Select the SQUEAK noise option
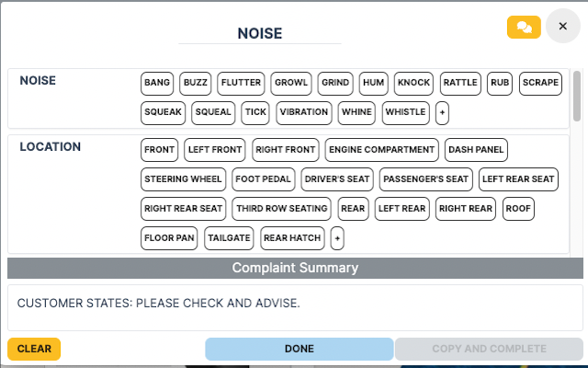Screen dimensions: 588x368 point(164,112)
